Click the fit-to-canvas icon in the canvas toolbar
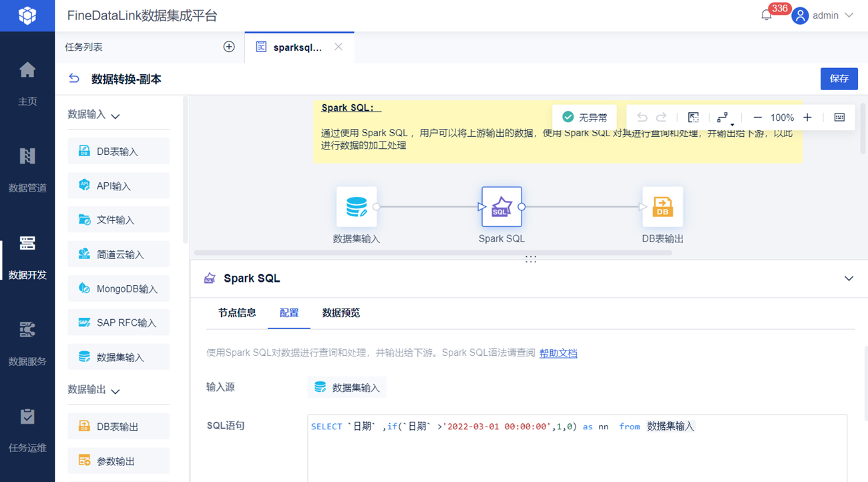Screen dimensions: 868x482 click(x=694, y=117)
